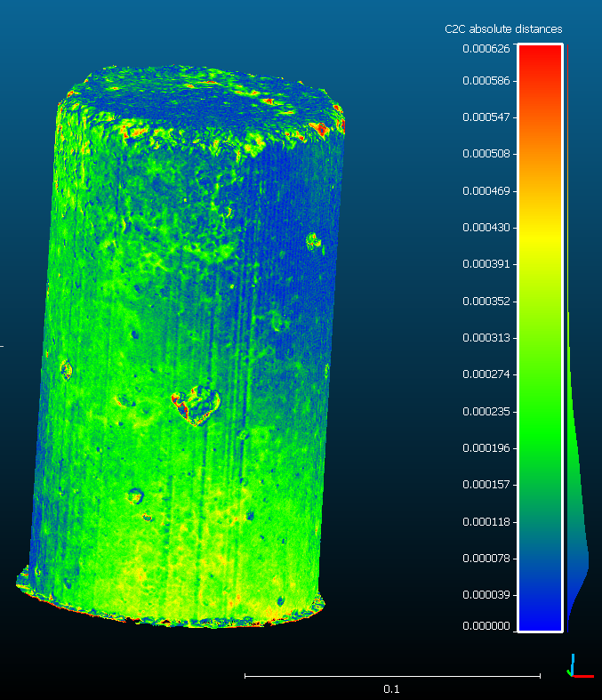Click the histogram curve beside the color scale
This screenshot has width=602, height=700.
[x=578, y=551]
